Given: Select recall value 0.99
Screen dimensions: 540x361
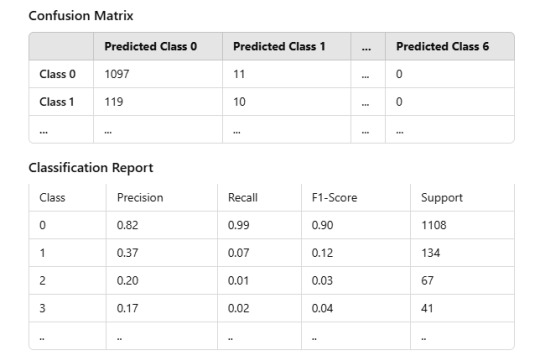Looking at the screenshot, I should click(239, 225).
